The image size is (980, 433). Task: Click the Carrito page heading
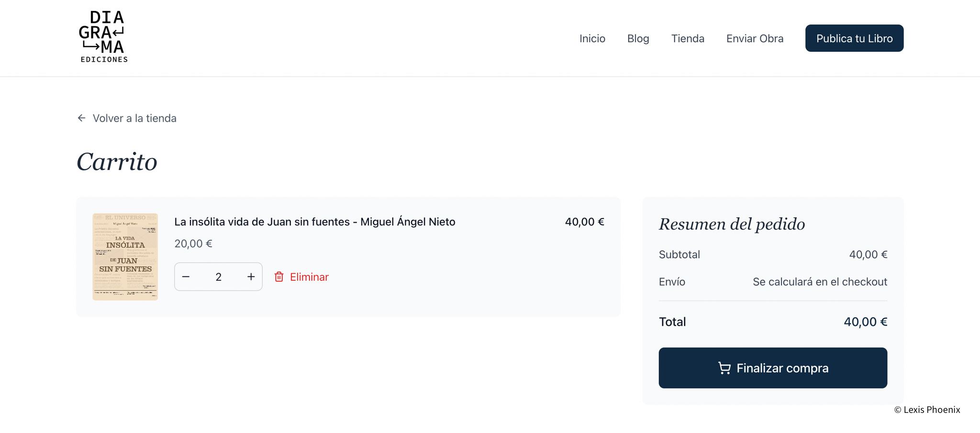(117, 162)
